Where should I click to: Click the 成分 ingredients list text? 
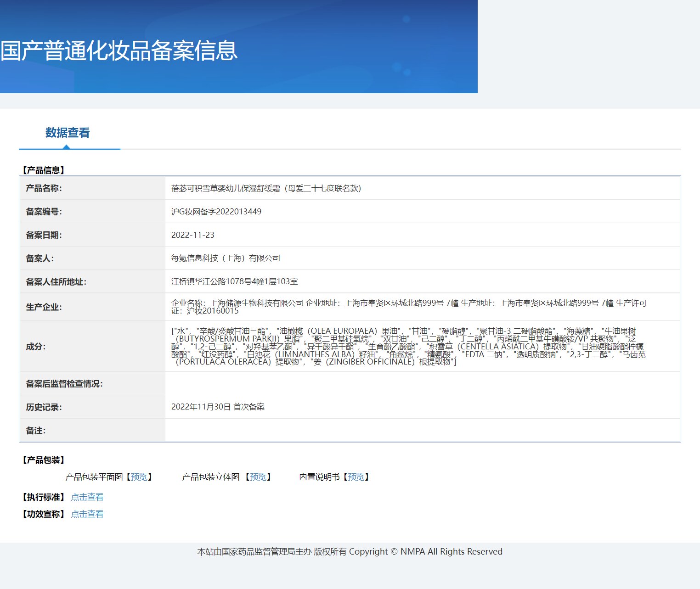click(x=408, y=346)
